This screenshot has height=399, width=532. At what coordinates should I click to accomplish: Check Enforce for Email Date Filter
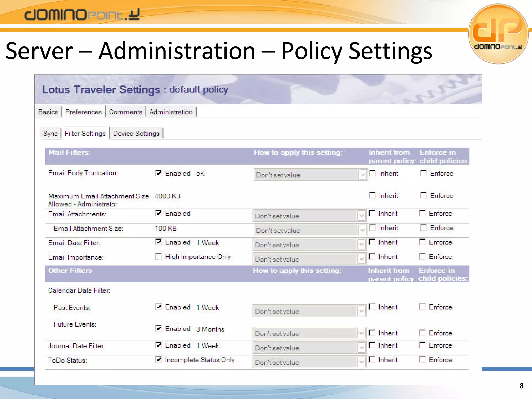[x=422, y=242]
